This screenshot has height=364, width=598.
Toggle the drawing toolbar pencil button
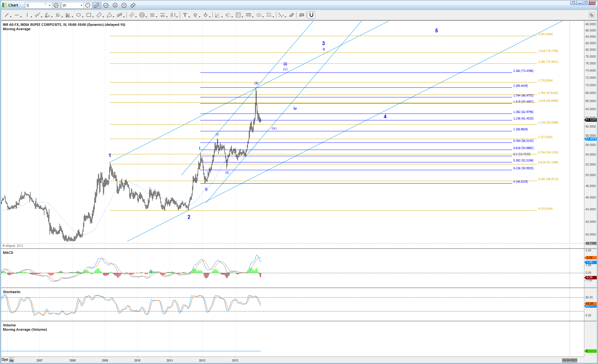tap(97, 5)
